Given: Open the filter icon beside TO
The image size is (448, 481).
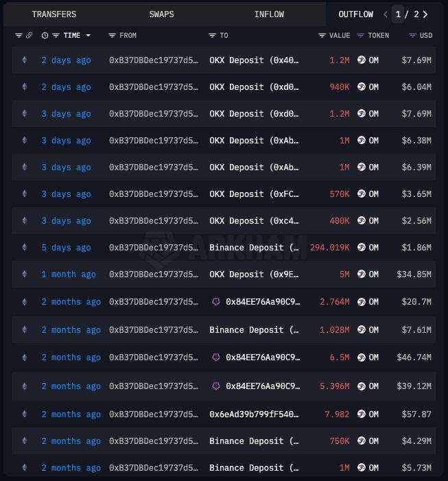Looking at the screenshot, I should point(212,36).
